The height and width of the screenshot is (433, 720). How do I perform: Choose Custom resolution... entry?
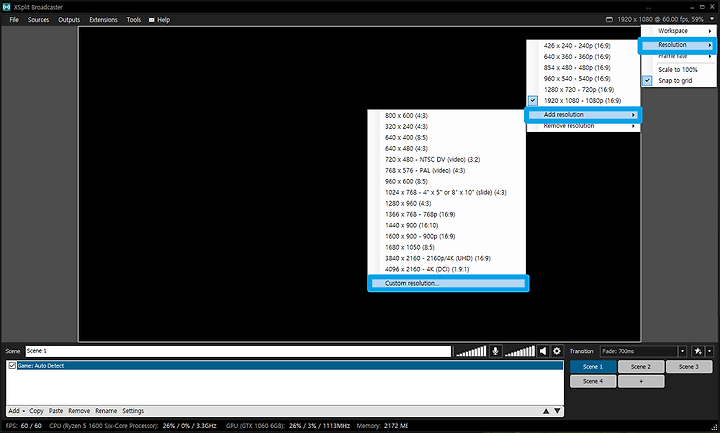(448, 283)
